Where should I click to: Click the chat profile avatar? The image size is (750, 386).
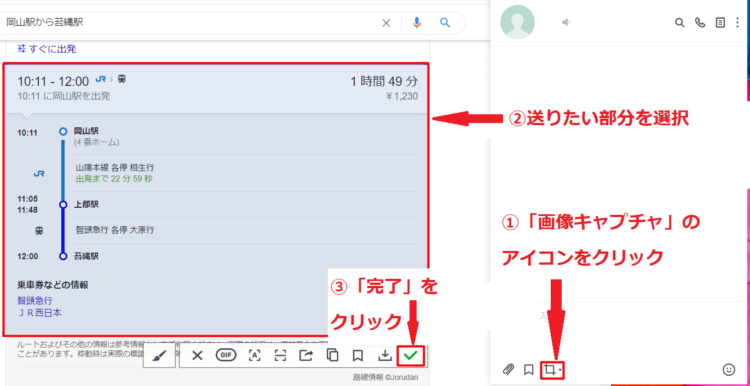[517, 22]
